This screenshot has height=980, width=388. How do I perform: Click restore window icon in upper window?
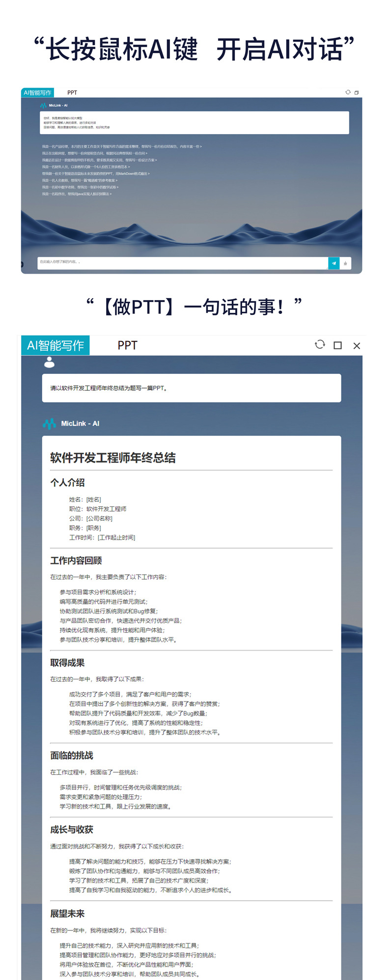click(357, 92)
